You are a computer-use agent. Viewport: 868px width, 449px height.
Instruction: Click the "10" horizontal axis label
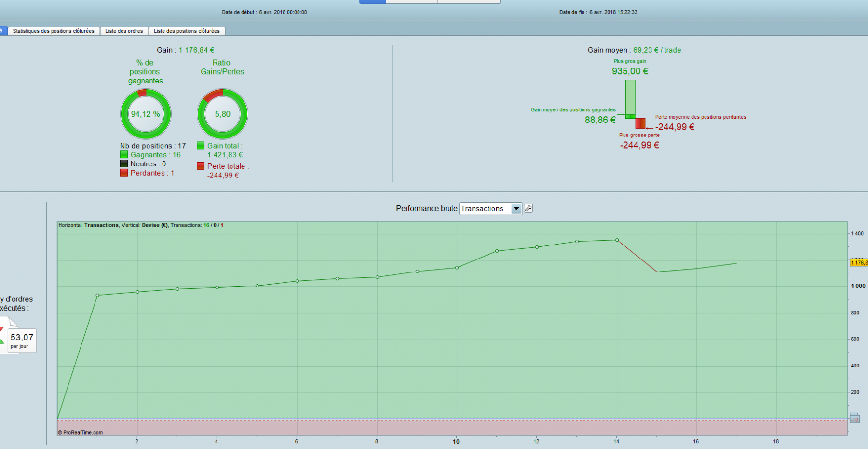456,441
